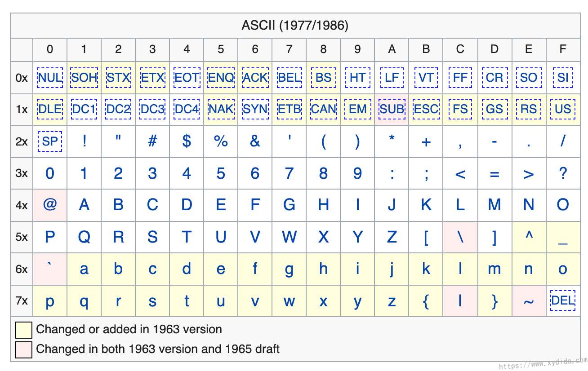The image size is (588, 371).
Task: Click the HT horizontal tab link
Action: coord(357,78)
